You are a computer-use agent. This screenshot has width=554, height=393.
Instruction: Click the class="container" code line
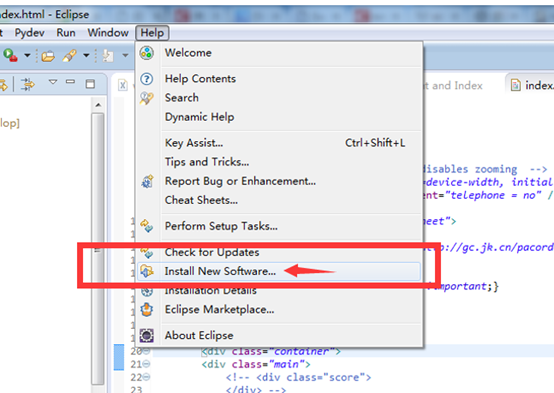tap(271, 351)
